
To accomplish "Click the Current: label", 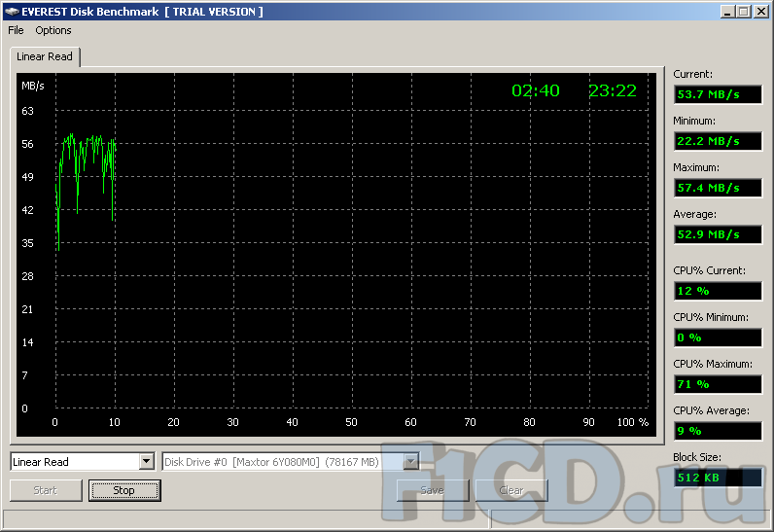I will click(x=693, y=74).
